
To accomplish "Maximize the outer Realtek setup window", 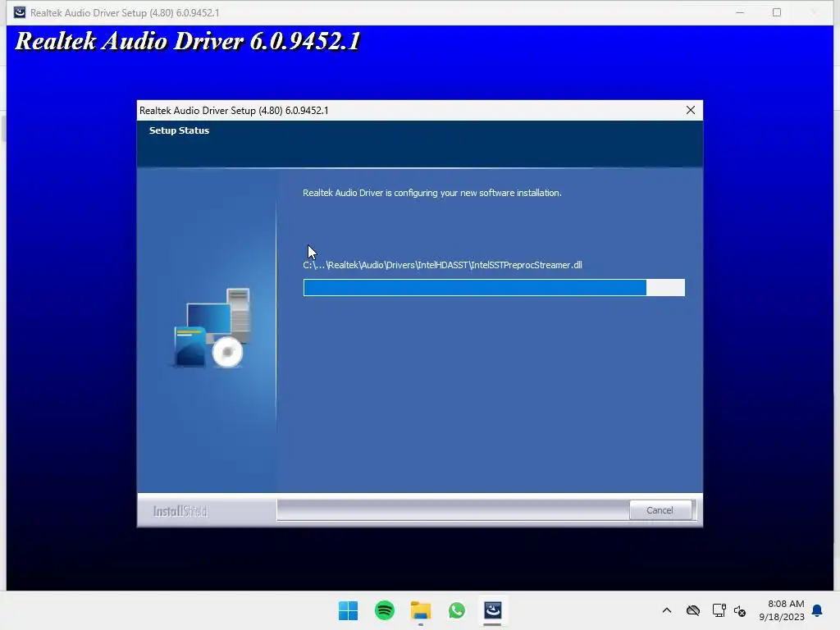I will [x=777, y=13].
